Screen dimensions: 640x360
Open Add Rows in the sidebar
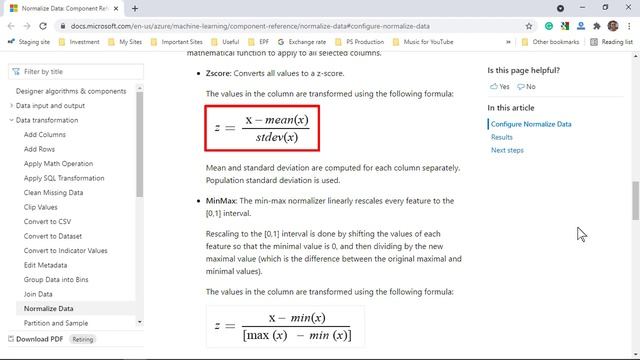(x=39, y=149)
